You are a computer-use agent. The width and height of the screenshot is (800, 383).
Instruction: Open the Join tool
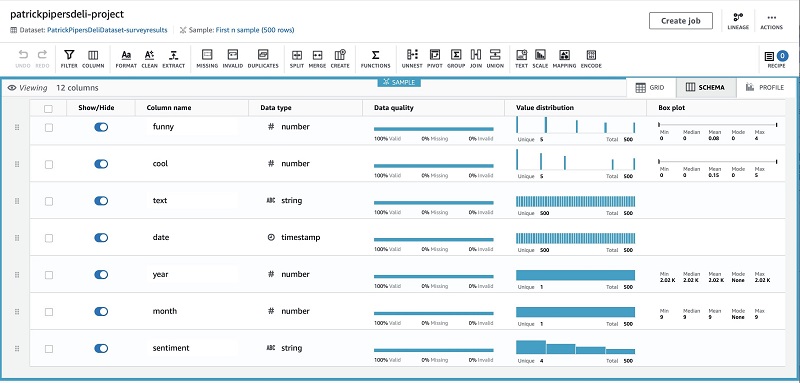pyautogui.click(x=476, y=58)
